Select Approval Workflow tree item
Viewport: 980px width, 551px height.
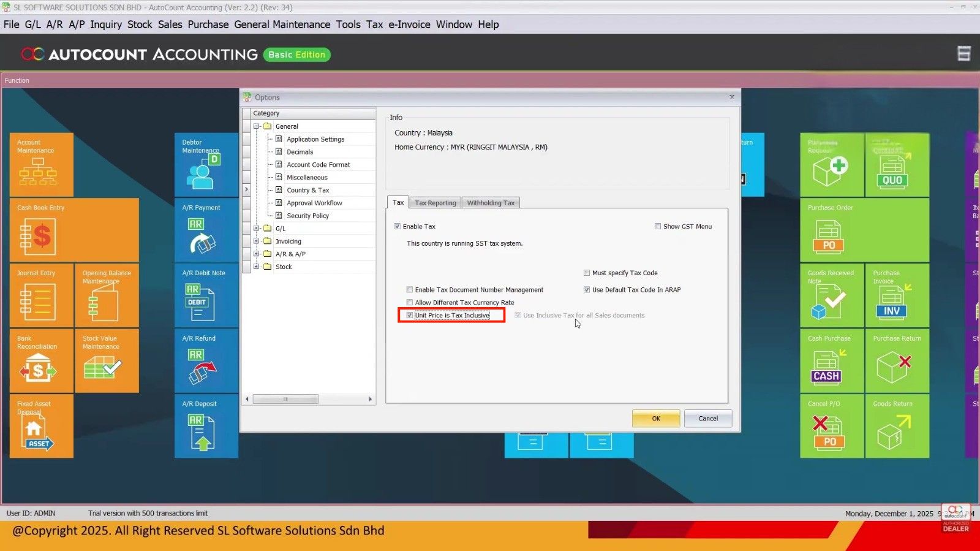(x=314, y=203)
